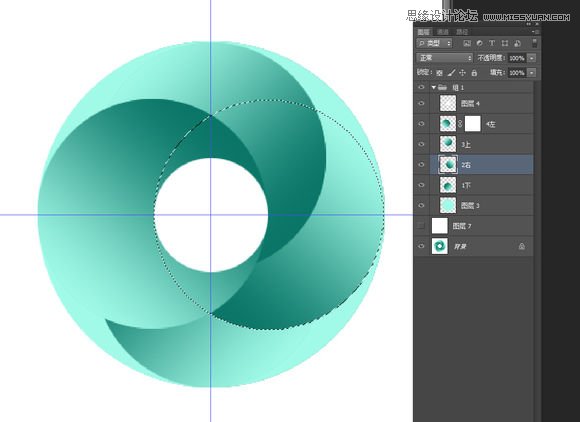Hide the 背景 background layer

pyautogui.click(x=421, y=246)
